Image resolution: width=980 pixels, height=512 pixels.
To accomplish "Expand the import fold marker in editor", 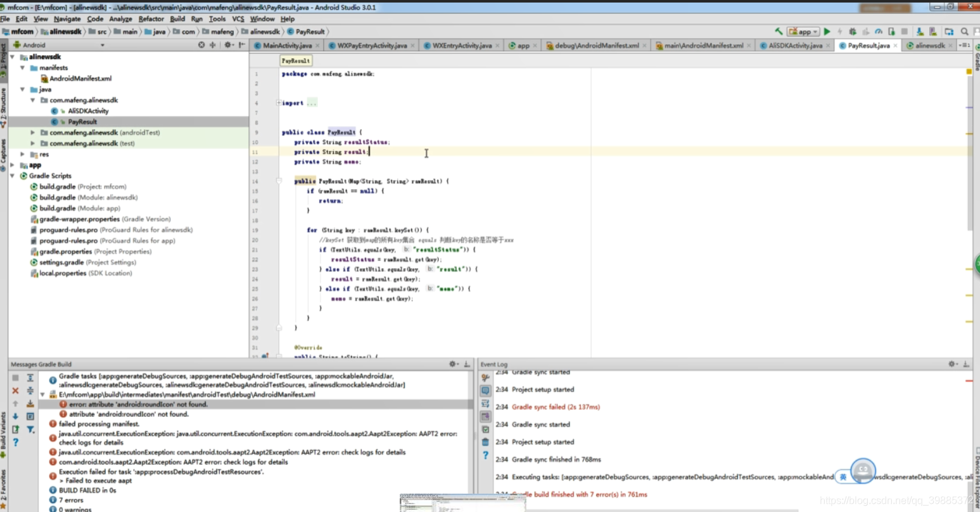I will pyautogui.click(x=279, y=103).
